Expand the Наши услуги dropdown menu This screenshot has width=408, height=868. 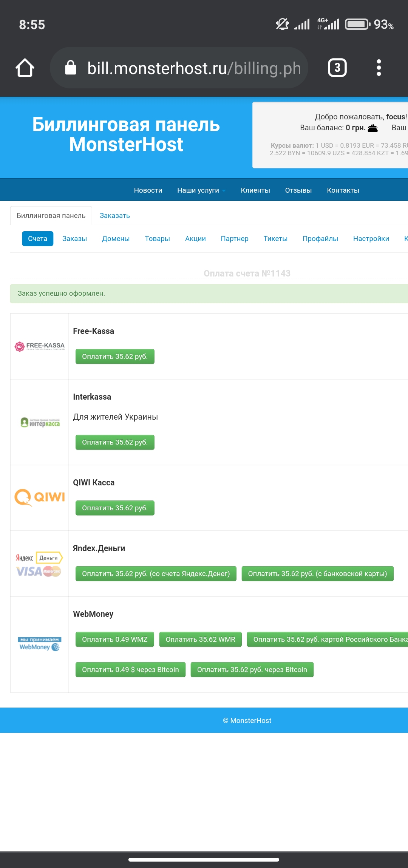[x=201, y=190]
